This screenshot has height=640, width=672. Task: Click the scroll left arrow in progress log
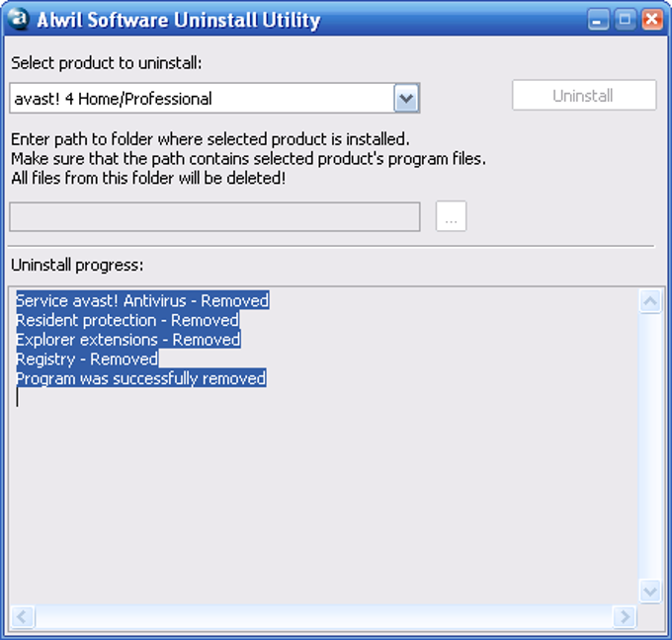click(x=22, y=617)
